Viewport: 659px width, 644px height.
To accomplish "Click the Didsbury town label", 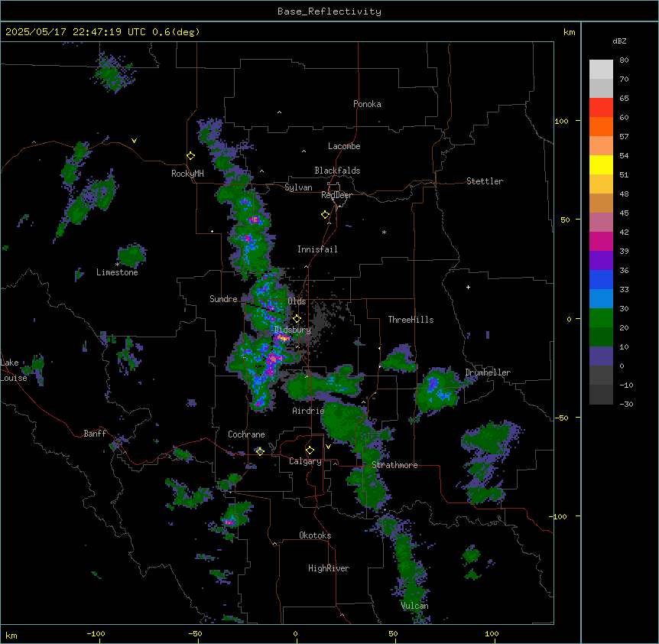I will pyautogui.click(x=293, y=330).
